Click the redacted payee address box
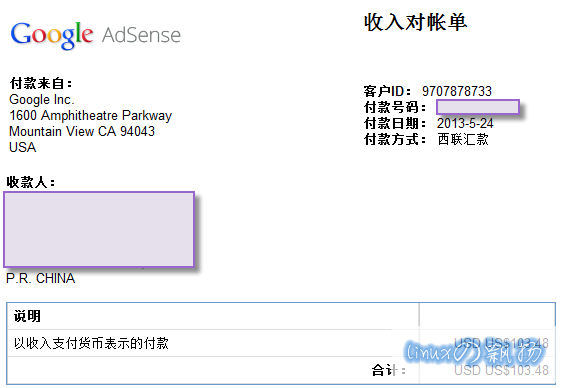 click(x=99, y=229)
